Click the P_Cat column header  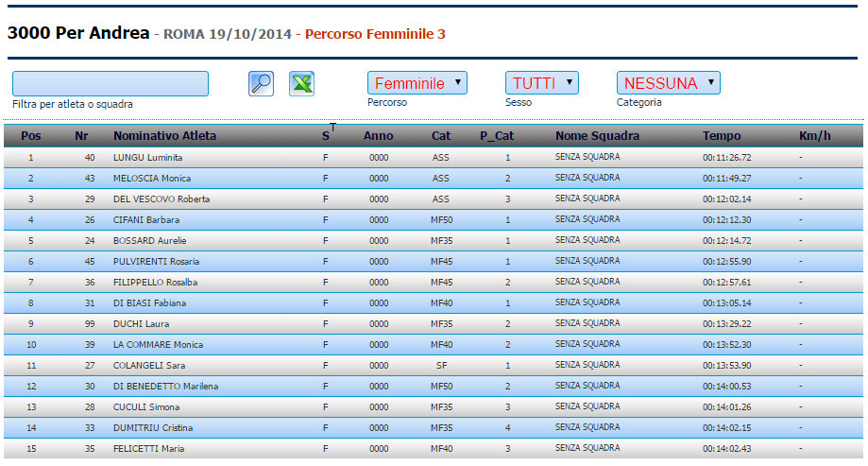(x=497, y=136)
